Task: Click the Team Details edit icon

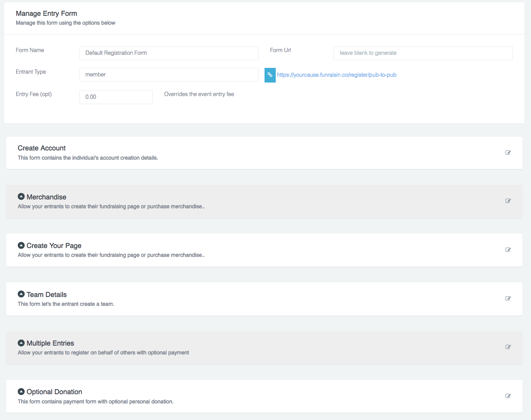Action: [508, 299]
